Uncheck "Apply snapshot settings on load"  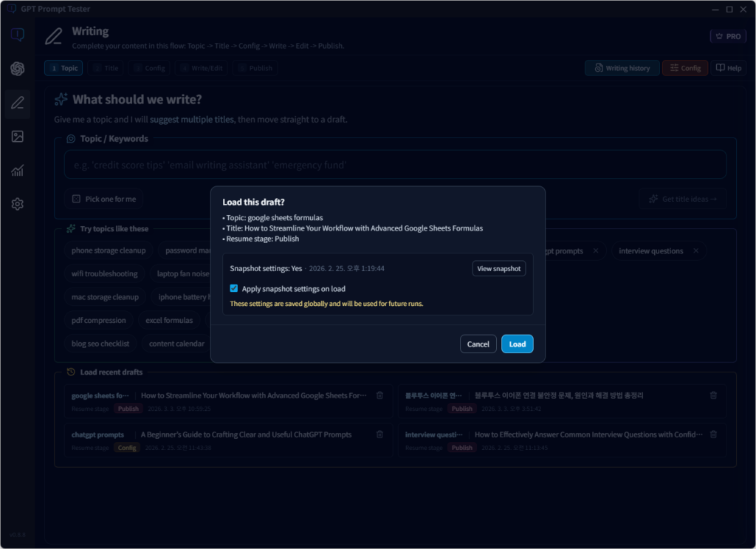click(233, 289)
